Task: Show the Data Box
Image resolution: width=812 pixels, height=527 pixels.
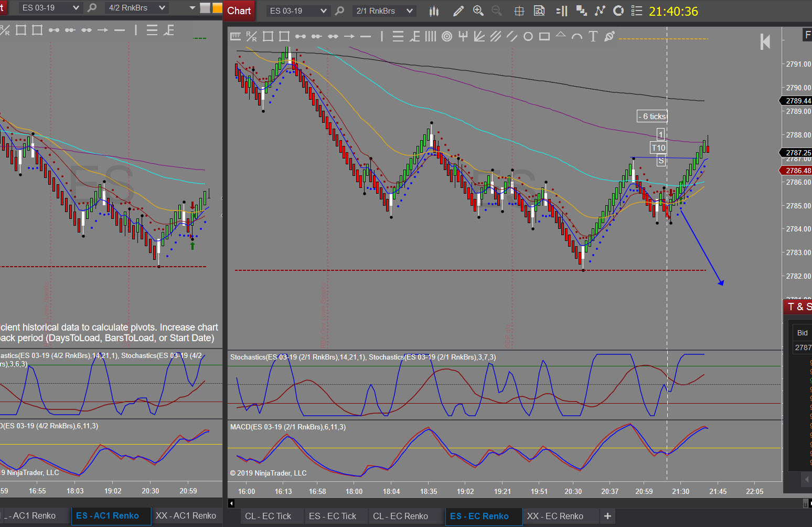Action: coord(539,11)
